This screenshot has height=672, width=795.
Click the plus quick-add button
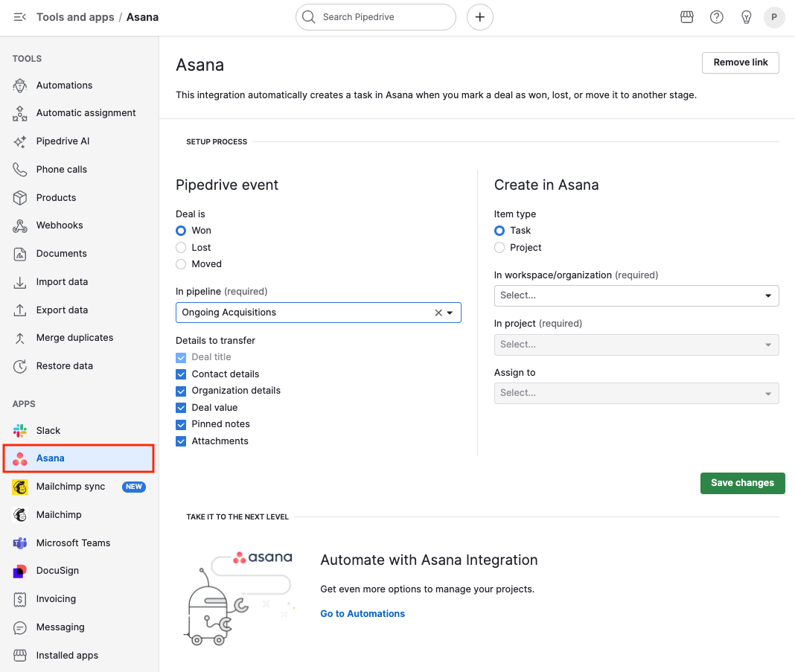point(480,17)
